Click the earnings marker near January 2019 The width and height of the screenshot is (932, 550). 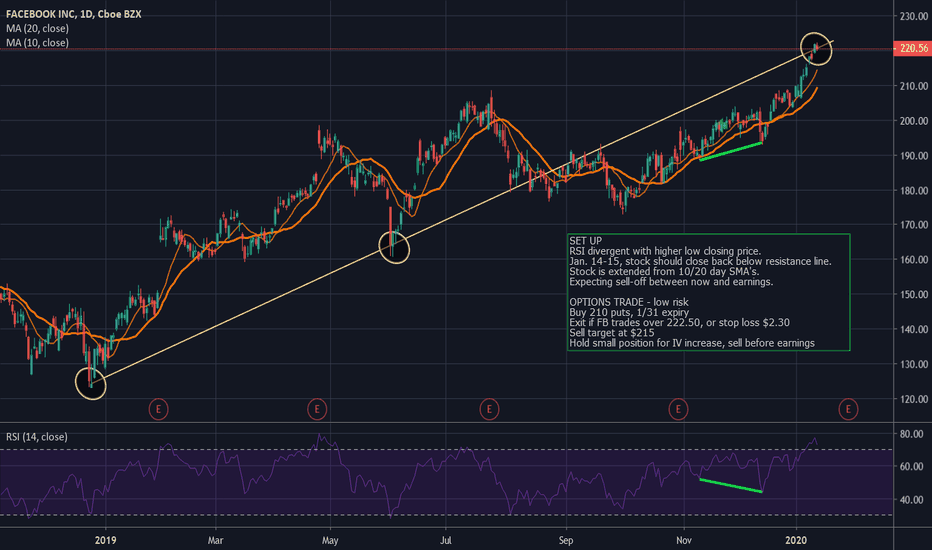pyautogui.click(x=158, y=409)
